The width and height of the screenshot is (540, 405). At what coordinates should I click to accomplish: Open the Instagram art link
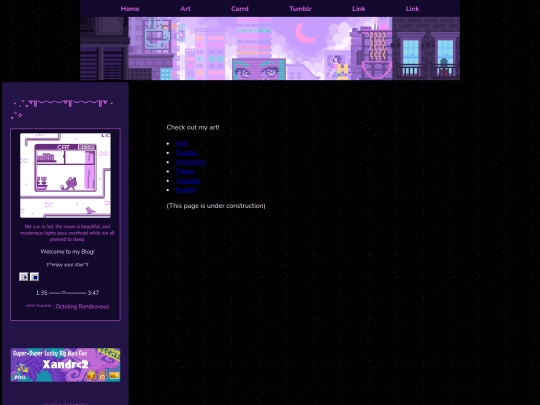[191, 162]
